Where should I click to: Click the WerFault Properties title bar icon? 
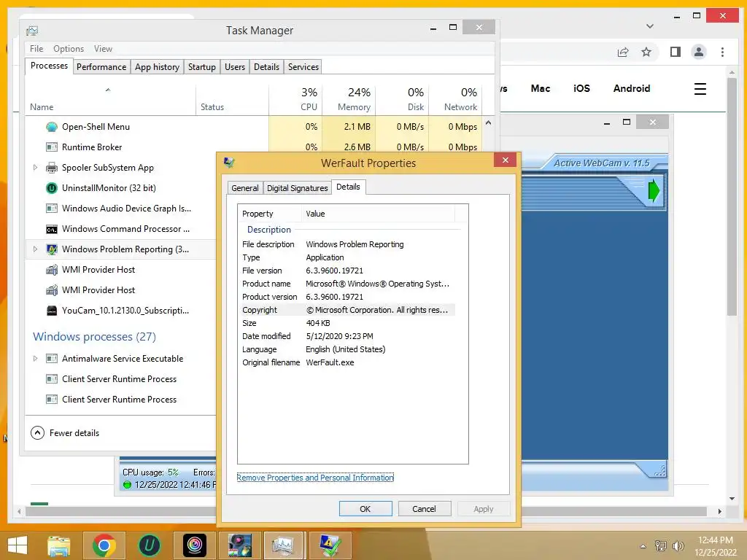click(x=229, y=163)
